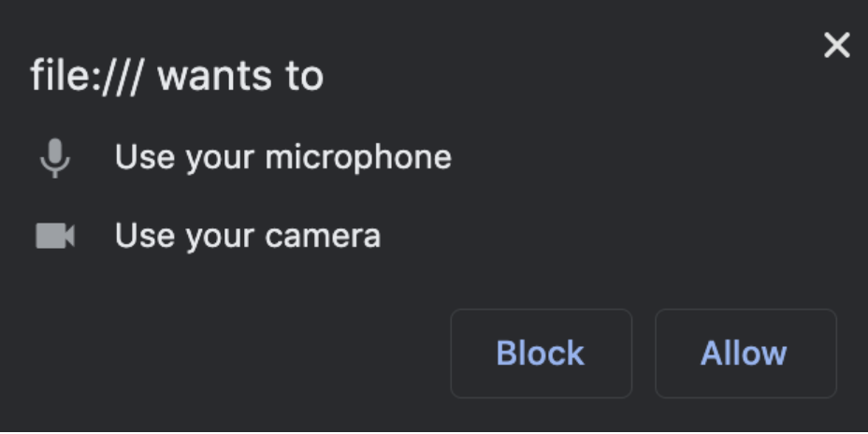
Task: Select the mic glyph beside the microphone label
Action: click(55, 158)
